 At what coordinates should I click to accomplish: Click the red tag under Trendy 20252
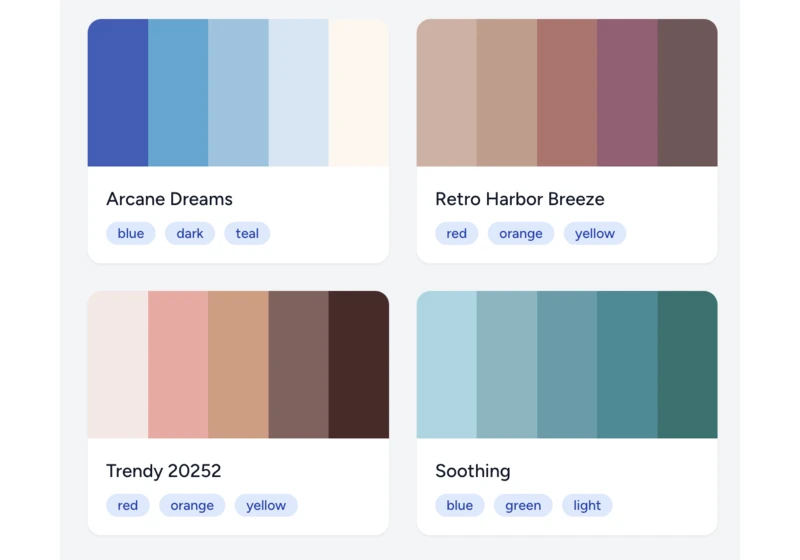point(128,505)
